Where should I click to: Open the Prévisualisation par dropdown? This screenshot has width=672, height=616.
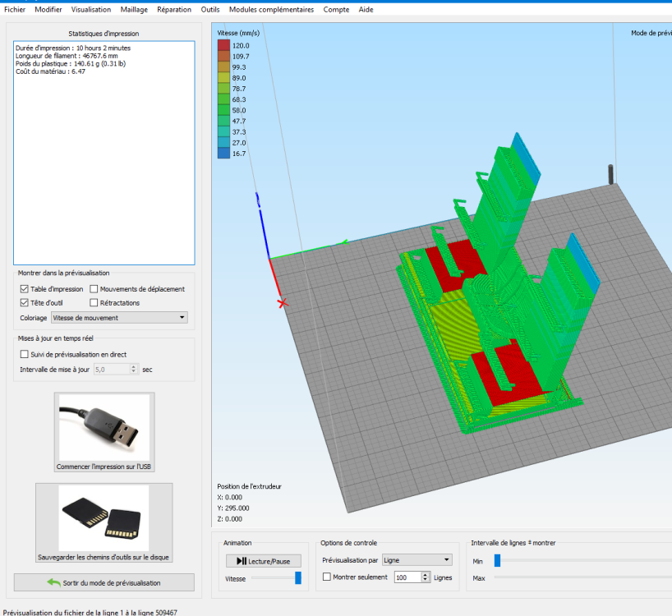[x=417, y=560]
